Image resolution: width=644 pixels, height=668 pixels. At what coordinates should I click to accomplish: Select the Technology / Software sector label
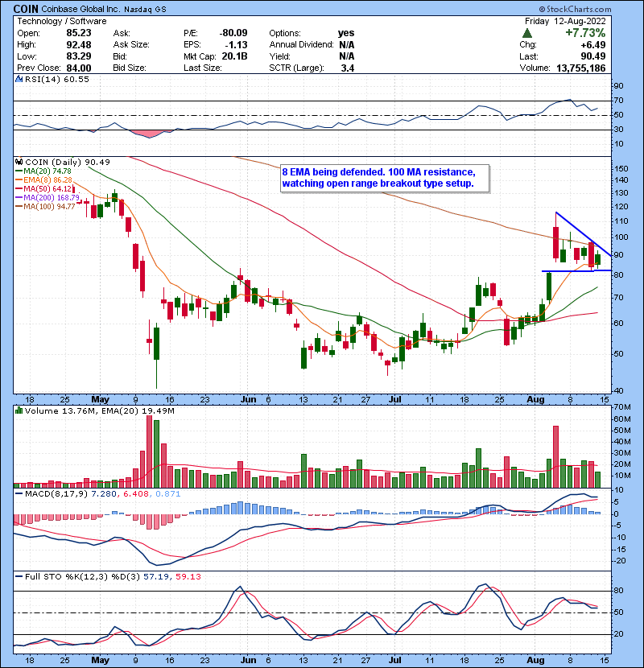click(62, 21)
